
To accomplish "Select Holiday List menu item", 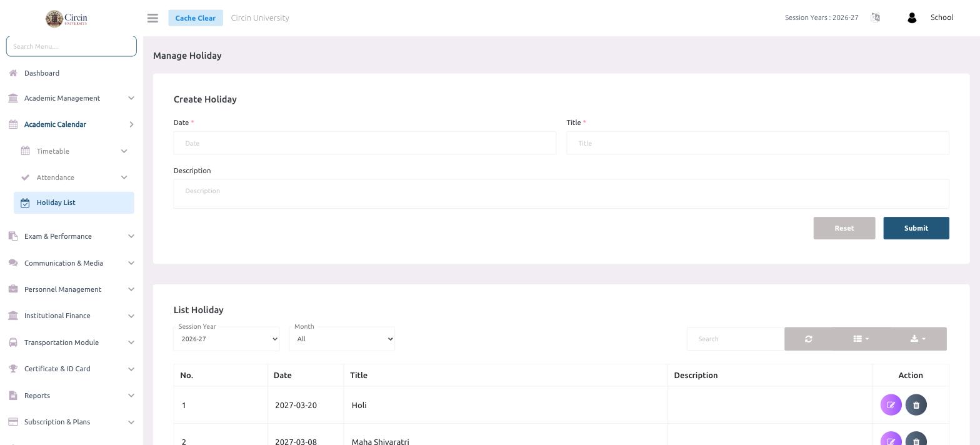I will (74, 202).
